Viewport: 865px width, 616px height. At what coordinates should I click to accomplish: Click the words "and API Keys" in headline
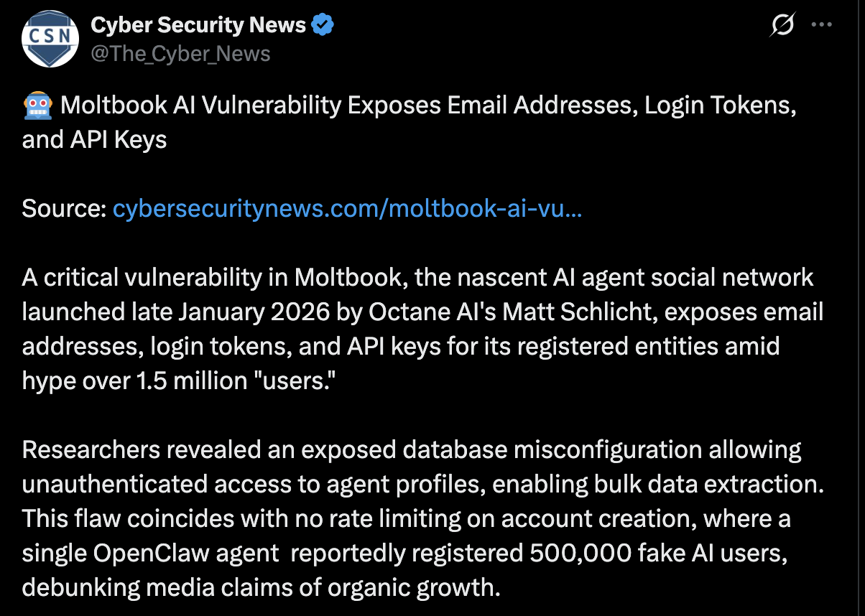94,139
